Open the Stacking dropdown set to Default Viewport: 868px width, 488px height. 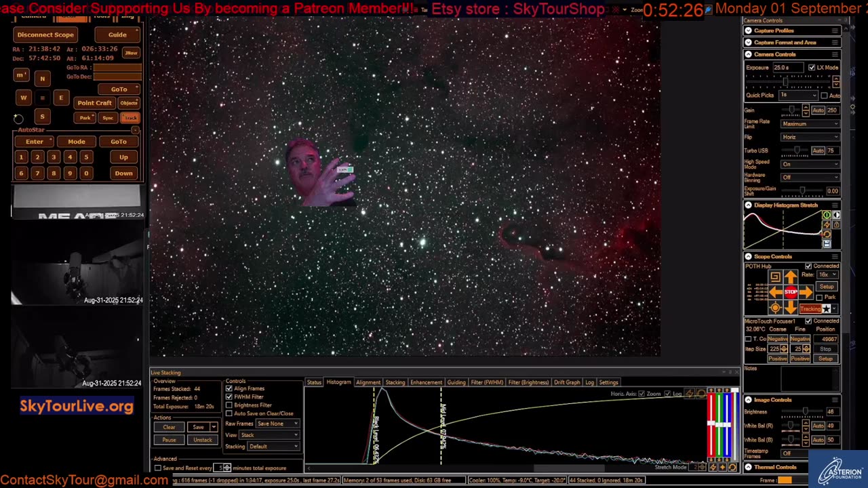(273, 447)
